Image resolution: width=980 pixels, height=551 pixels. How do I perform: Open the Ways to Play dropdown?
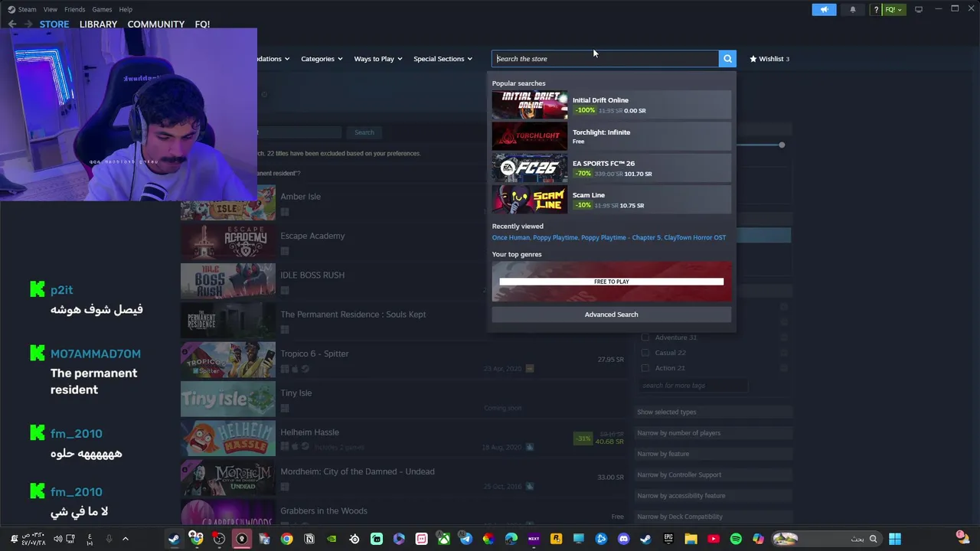377,59
